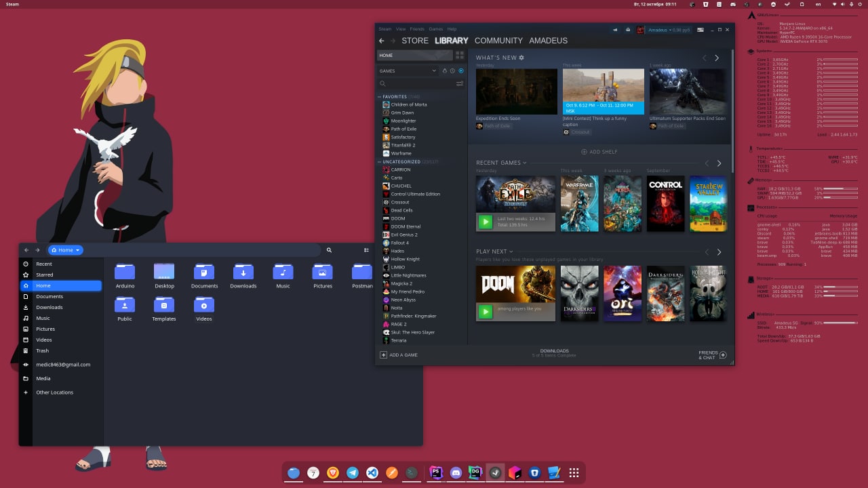Click Add a Game button

(399, 355)
